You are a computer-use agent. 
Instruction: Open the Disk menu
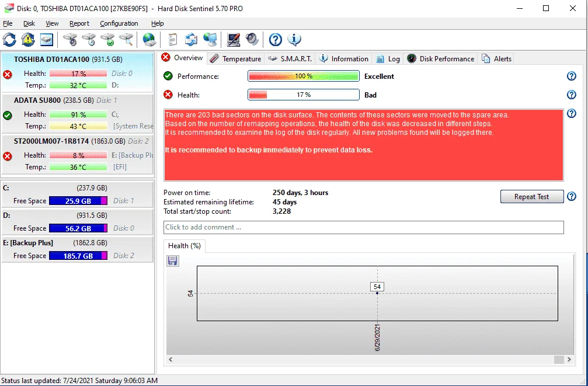29,23
